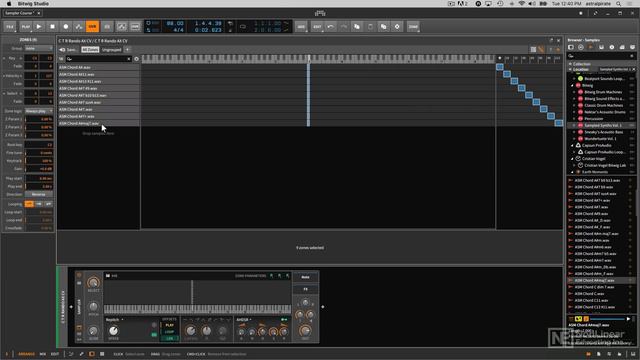This screenshot has height=360, width=640.
Task: Adjust the Keytrack value slider
Action: (x=39, y=161)
